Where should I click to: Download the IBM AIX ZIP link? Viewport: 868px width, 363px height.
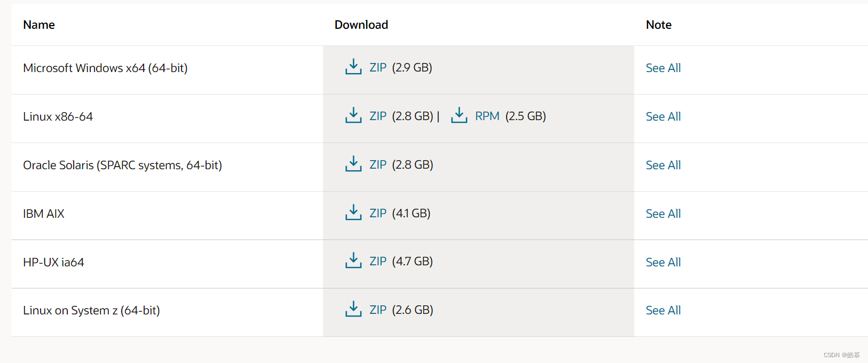pos(378,214)
